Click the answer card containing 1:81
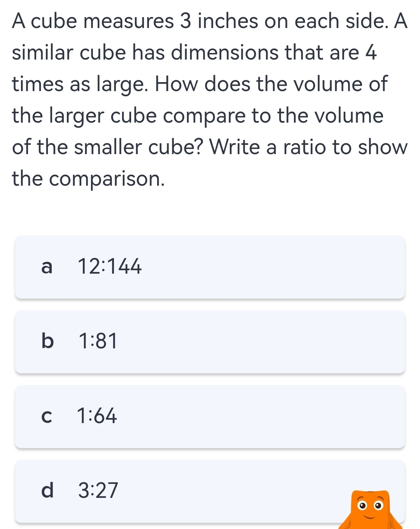 coord(210,341)
